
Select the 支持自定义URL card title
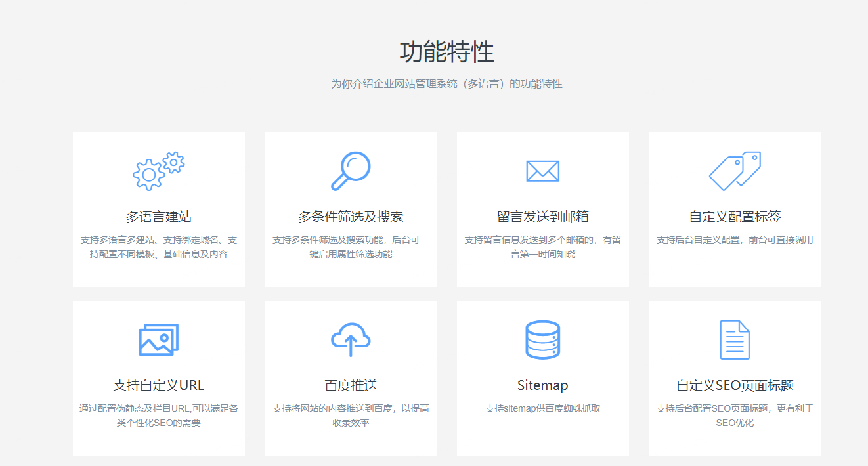point(159,385)
